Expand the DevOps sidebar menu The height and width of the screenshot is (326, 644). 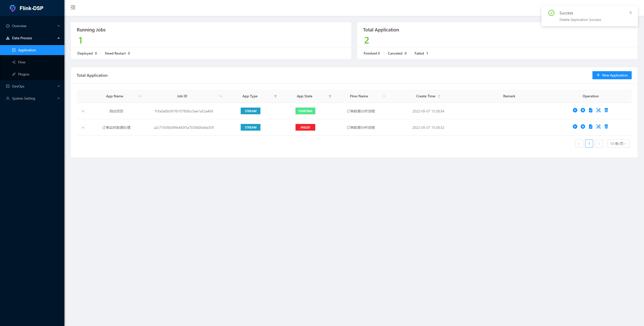(32, 86)
